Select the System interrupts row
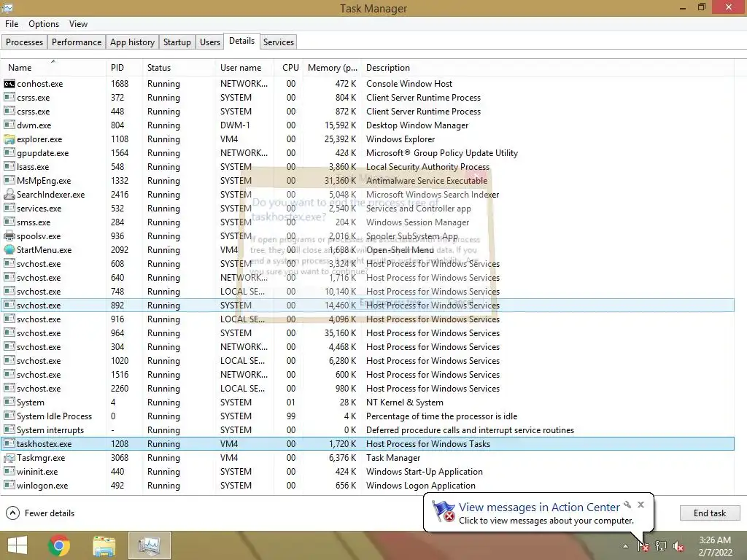Viewport: 747px width, 560px height. click(x=368, y=430)
